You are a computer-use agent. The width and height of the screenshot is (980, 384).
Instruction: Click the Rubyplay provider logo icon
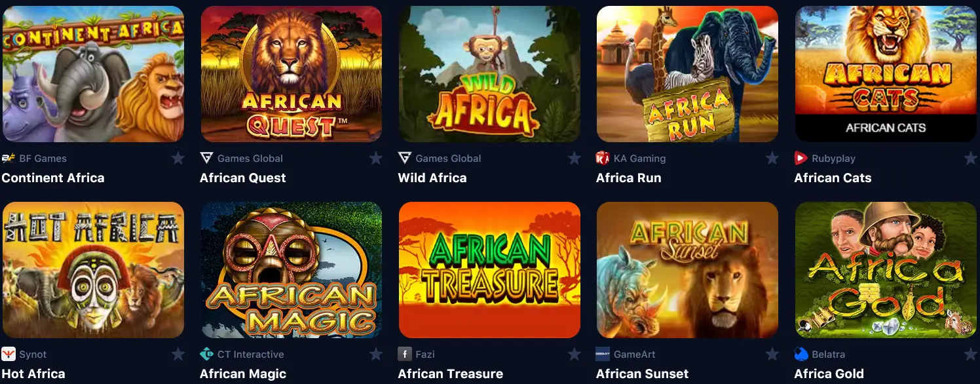[x=801, y=158]
